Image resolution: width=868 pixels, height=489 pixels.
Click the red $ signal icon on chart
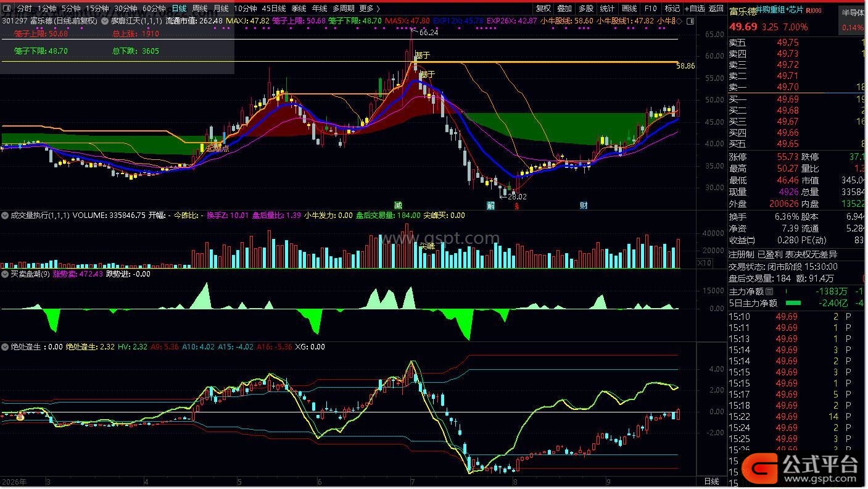click(x=516, y=206)
